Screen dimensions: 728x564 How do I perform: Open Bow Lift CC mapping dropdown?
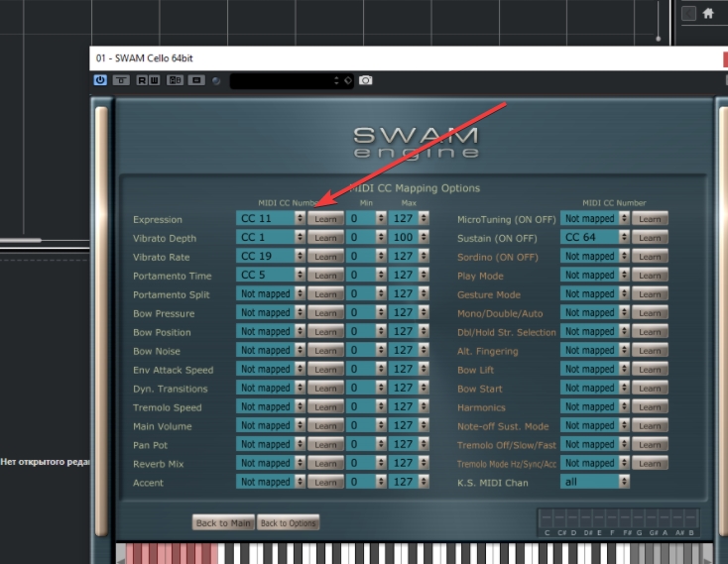click(x=595, y=369)
